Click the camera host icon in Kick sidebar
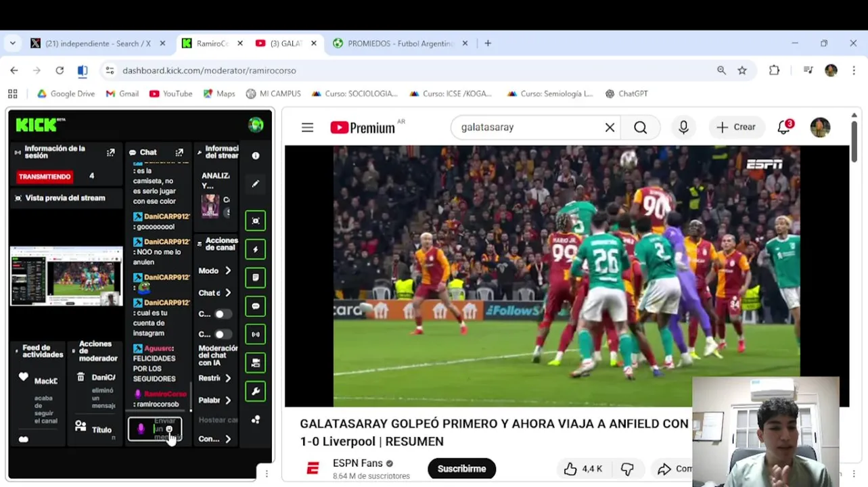868x487 pixels. pos(255,363)
